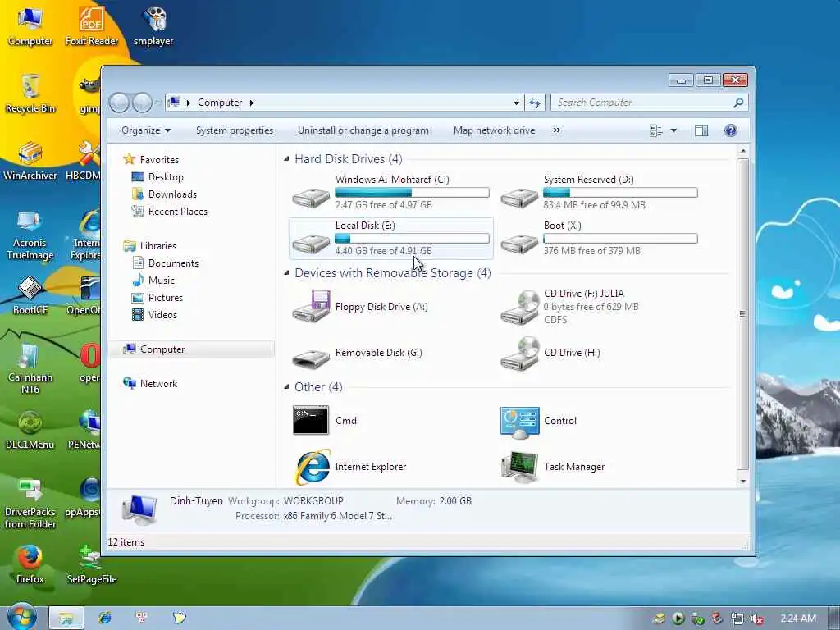Click the muted volume tray icon
Image resolution: width=840 pixels, height=630 pixels.
[x=757, y=619]
